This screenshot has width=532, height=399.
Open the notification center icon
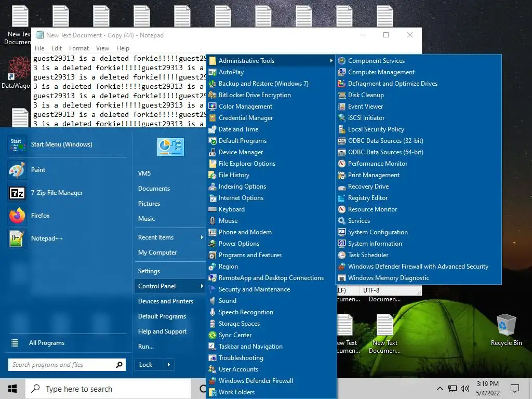point(515,389)
